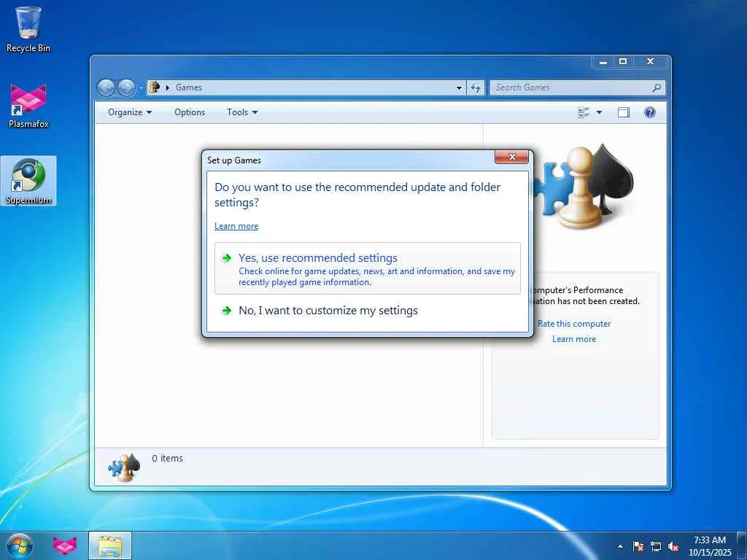Choose Yes, use recommended settings
This screenshot has width=747, height=560.
(368, 268)
